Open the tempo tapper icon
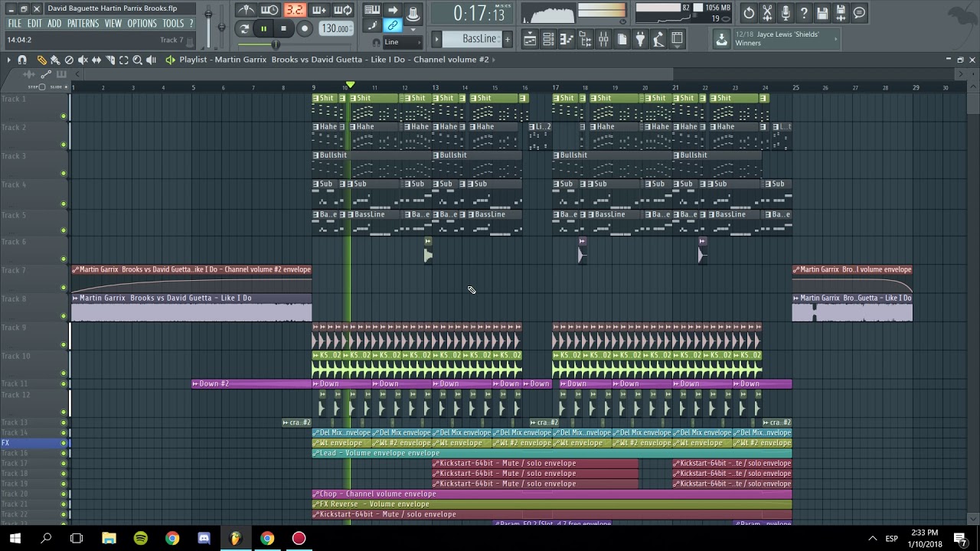The width and height of the screenshot is (980, 551). pos(658,39)
